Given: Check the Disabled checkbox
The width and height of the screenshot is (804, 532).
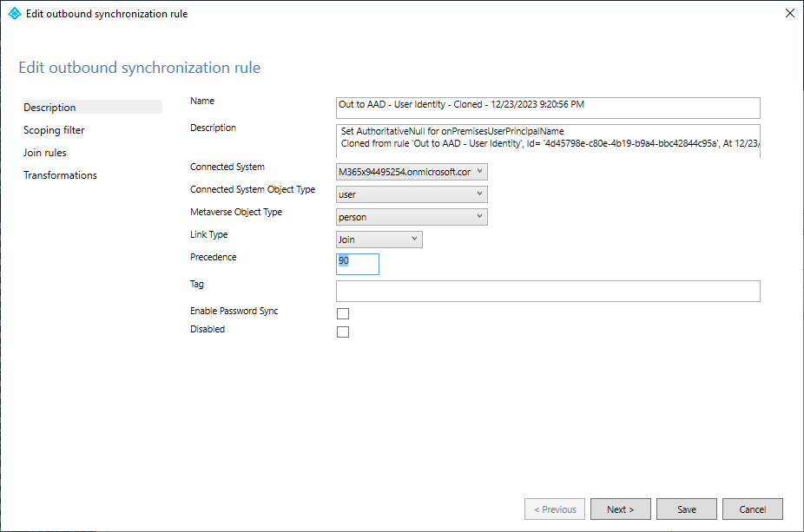Looking at the screenshot, I should click(x=343, y=332).
